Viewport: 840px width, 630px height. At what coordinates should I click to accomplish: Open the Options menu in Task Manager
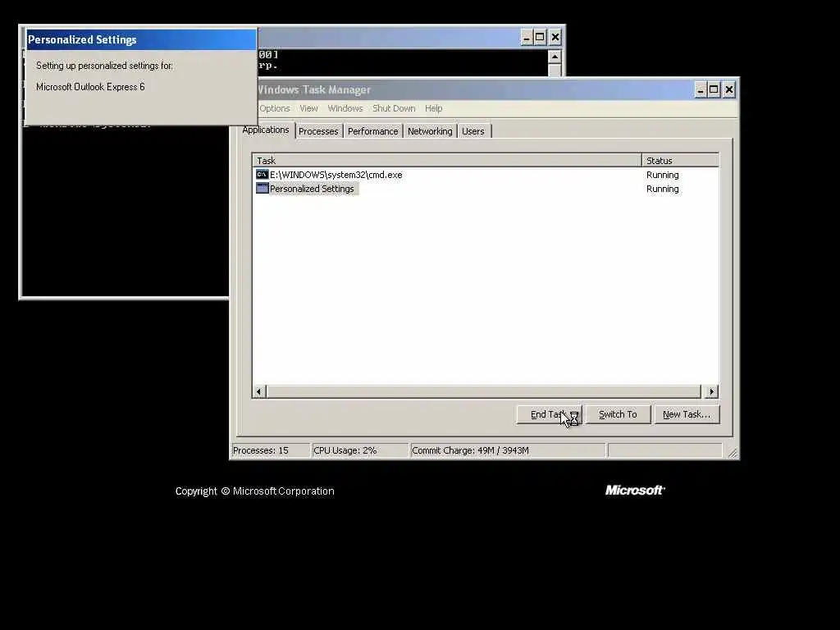pyautogui.click(x=274, y=108)
